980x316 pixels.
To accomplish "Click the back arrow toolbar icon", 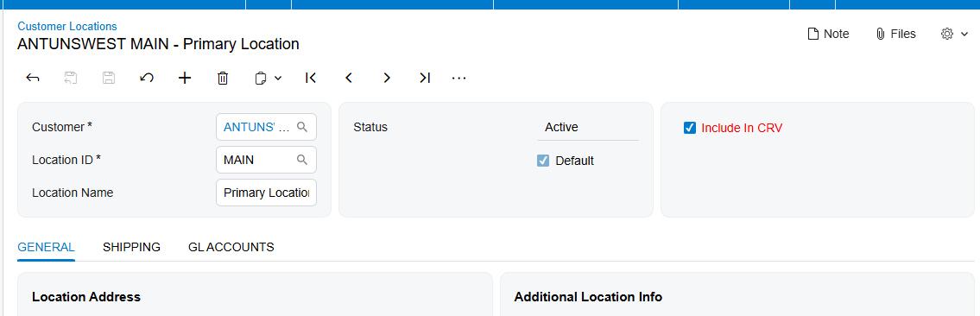I will coord(33,78).
